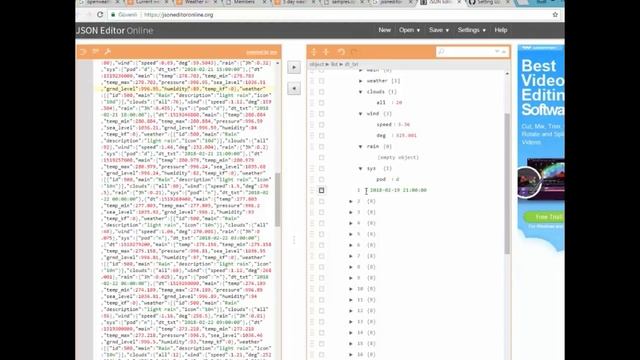Viewport: 640px width, 360px height.
Task: Undo the last action in tree editor
Action: pyautogui.click(x=341, y=52)
